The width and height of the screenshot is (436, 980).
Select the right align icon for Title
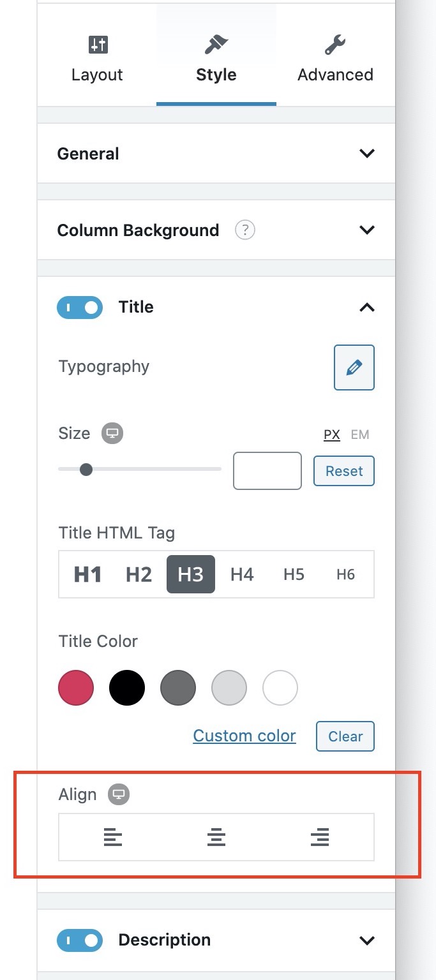point(319,837)
